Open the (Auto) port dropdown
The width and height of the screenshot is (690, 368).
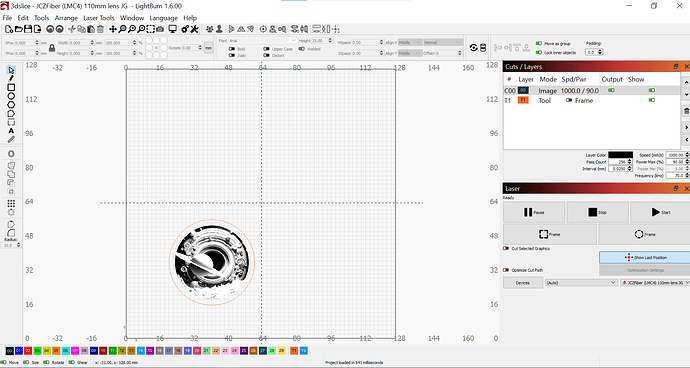click(581, 283)
